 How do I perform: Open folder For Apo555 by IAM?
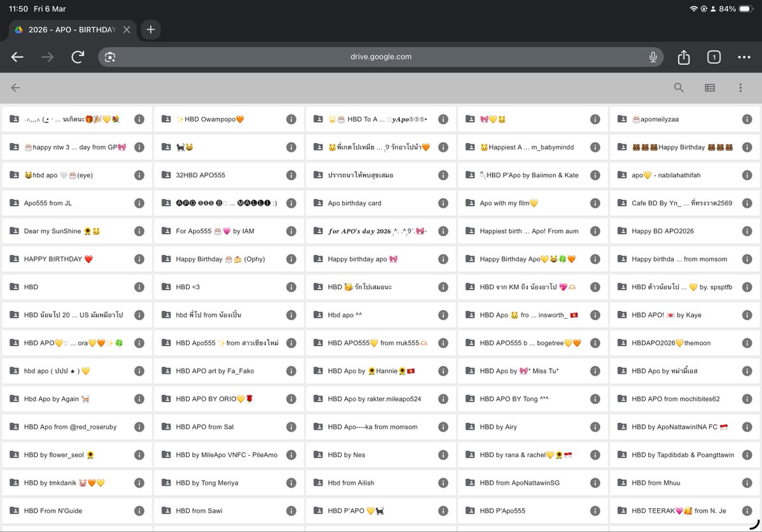[229, 231]
